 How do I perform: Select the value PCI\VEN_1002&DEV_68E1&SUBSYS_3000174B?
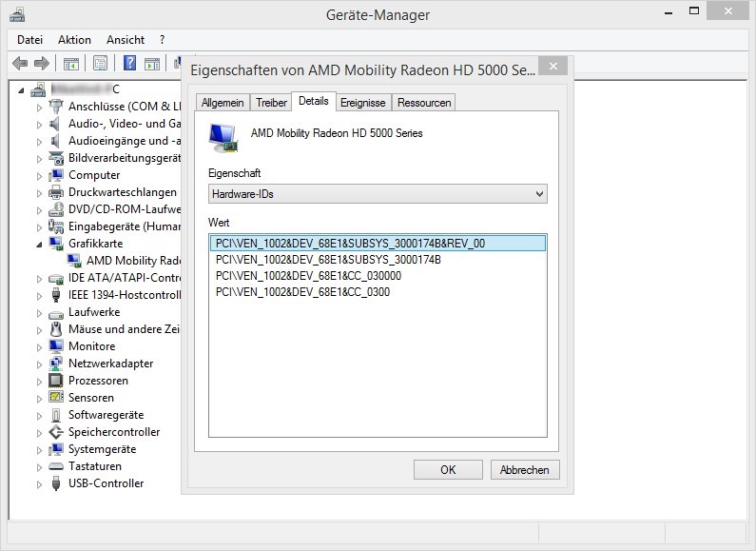328,260
